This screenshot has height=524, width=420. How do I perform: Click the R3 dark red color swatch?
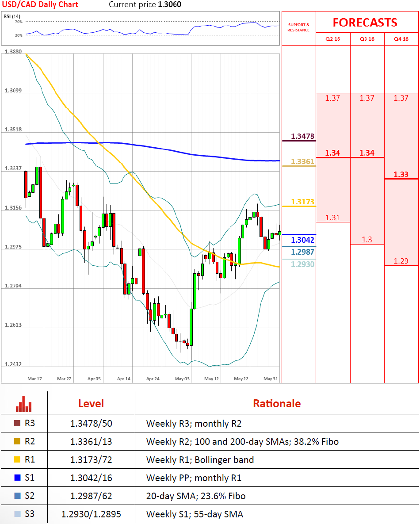click(17, 424)
